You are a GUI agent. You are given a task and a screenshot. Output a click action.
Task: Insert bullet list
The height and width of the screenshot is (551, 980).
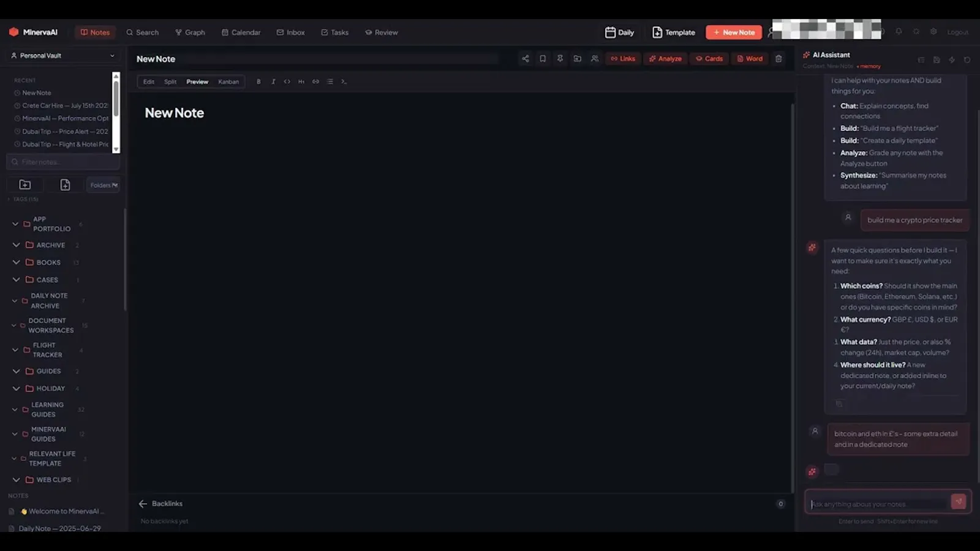[x=330, y=81]
